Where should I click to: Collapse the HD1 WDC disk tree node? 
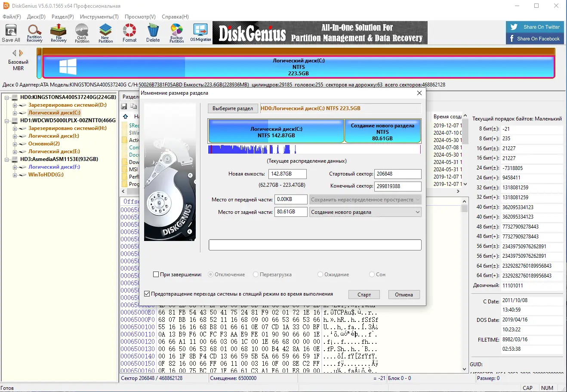pos(7,121)
